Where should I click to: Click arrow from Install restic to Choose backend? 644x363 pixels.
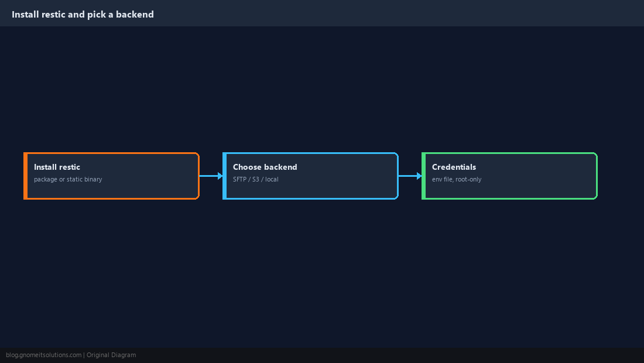[x=211, y=176]
